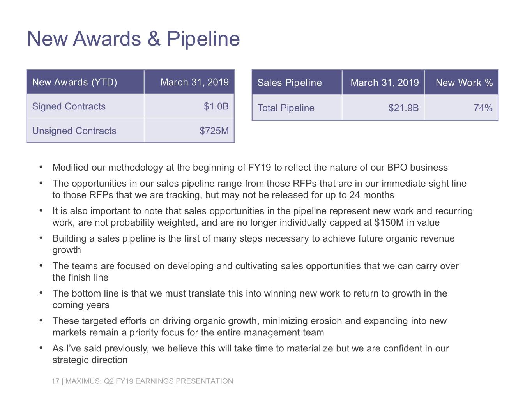Select the "New Work %" column header
The width and height of the screenshot is (532, 399).
(464, 83)
